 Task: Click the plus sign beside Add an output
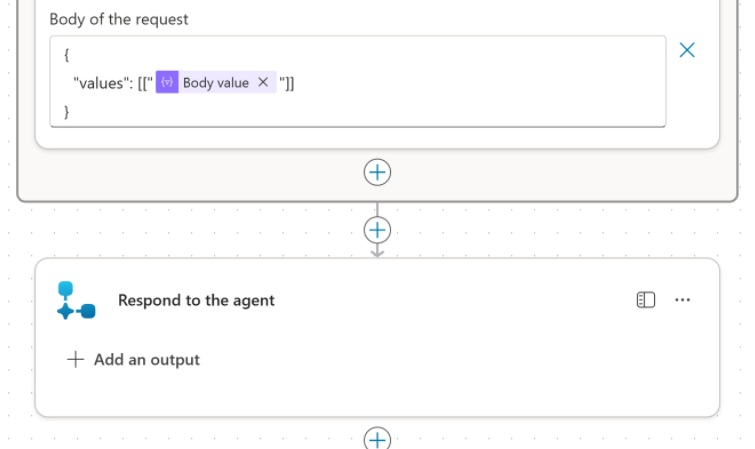75,360
